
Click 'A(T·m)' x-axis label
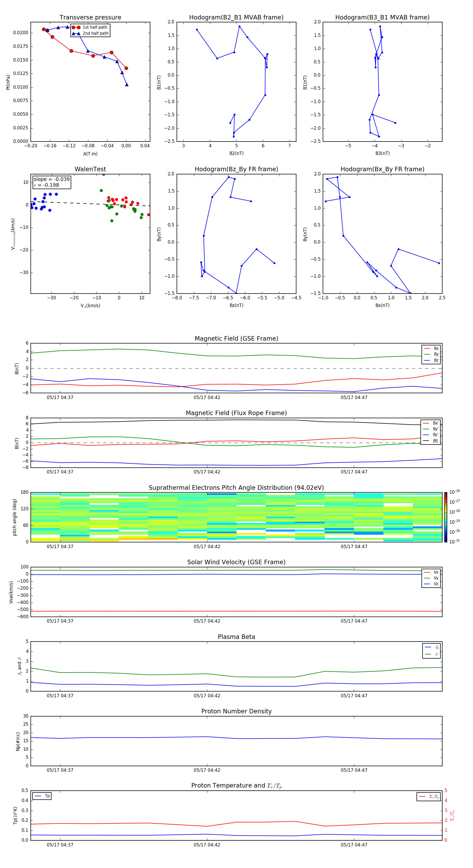point(90,154)
